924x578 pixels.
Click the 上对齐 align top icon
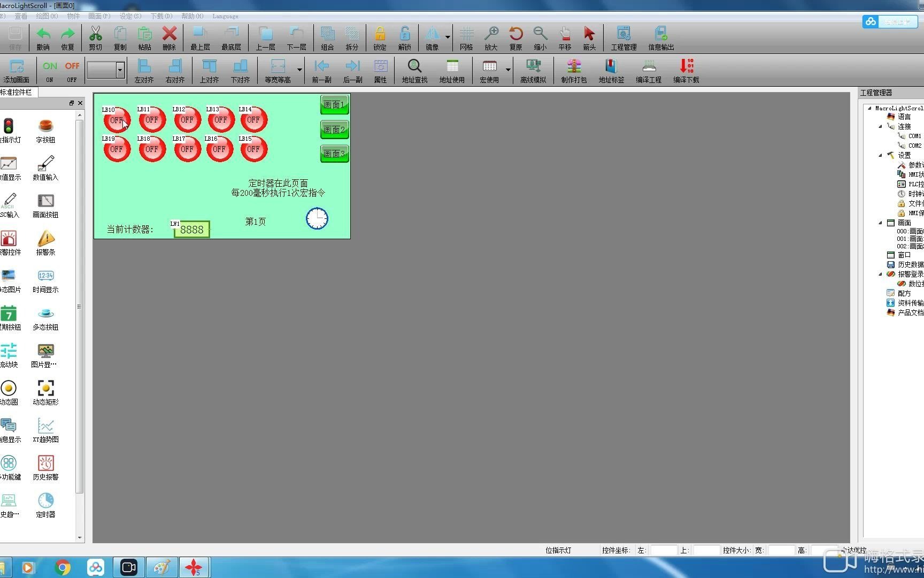(210, 71)
